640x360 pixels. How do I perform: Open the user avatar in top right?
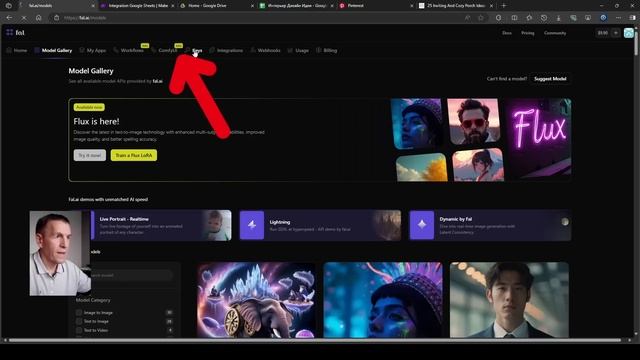(629, 33)
